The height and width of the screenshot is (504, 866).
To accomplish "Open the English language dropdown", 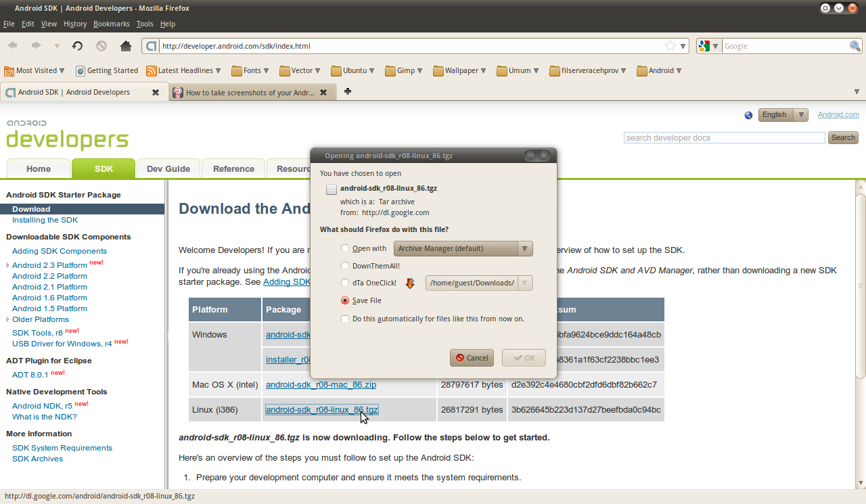I will tap(783, 115).
